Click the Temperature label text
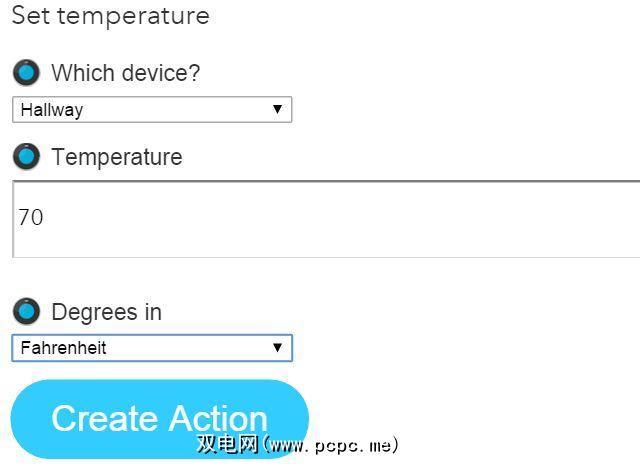640x468 pixels. pyautogui.click(x=116, y=157)
